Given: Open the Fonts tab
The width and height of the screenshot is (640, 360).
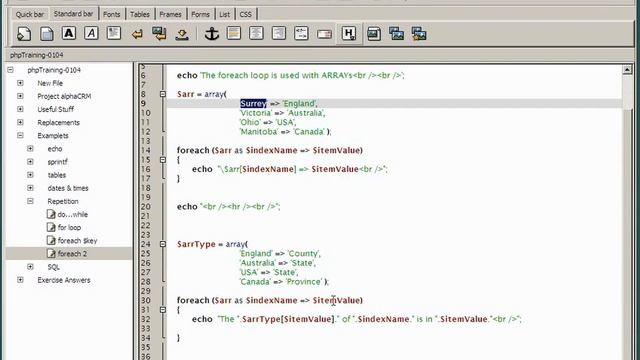Looking at the screenshot, I should (112, 14).
